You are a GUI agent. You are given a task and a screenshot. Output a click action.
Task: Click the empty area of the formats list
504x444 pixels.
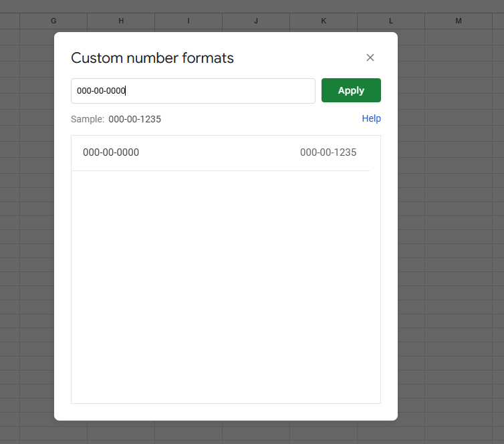click(x=225, y=288)
